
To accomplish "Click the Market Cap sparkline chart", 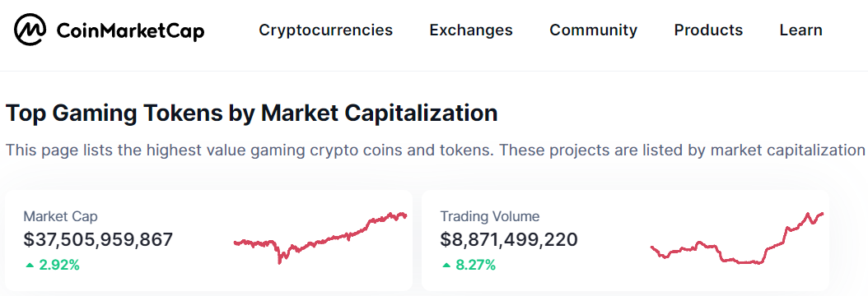I will 320,238.
